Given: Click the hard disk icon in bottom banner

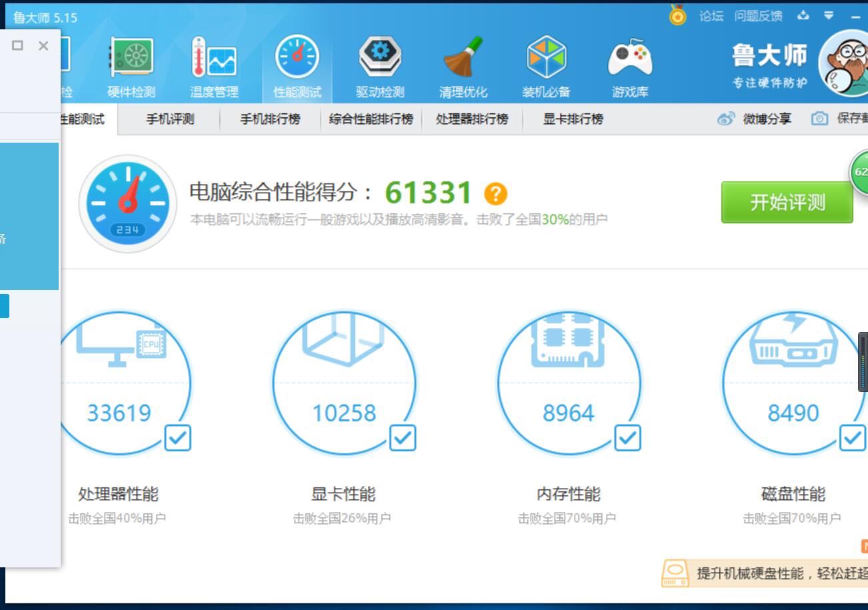Looking at the screenshot, I should [675, 573].
